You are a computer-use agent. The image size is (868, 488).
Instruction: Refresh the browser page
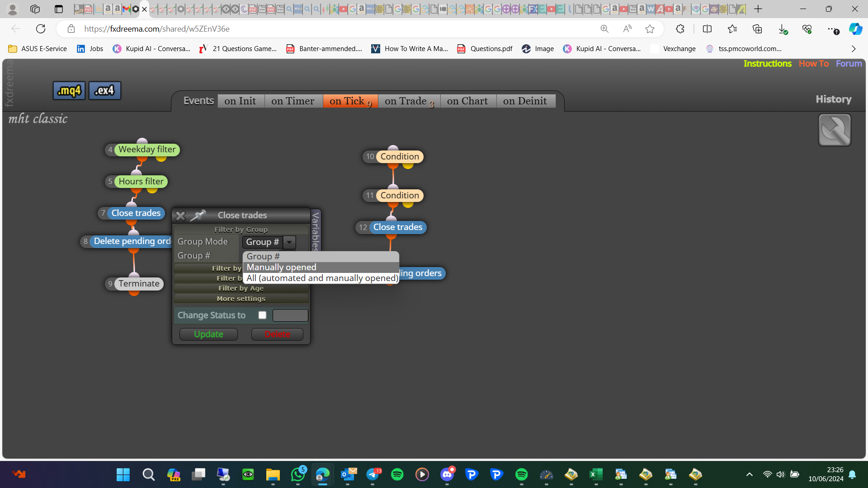tap(41, 29)
